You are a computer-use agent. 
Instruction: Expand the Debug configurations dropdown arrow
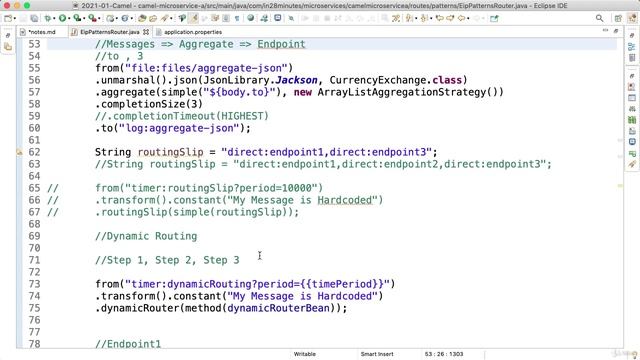(x=54, y=18)
